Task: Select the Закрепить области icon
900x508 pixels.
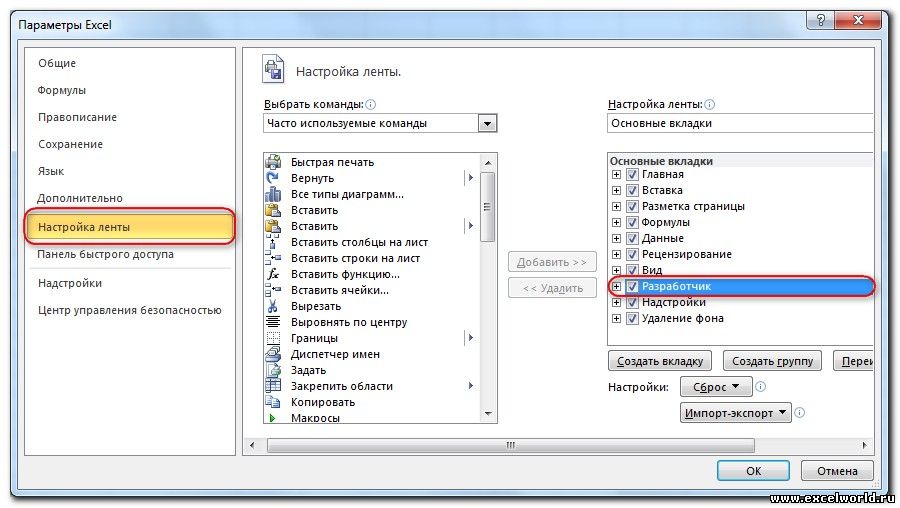Action: (x=273, y=386)
